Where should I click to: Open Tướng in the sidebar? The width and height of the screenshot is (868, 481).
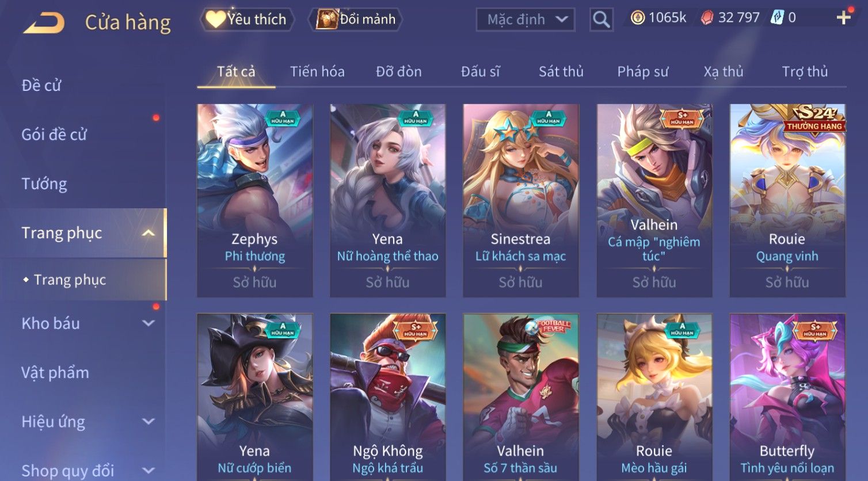(44, 184)
